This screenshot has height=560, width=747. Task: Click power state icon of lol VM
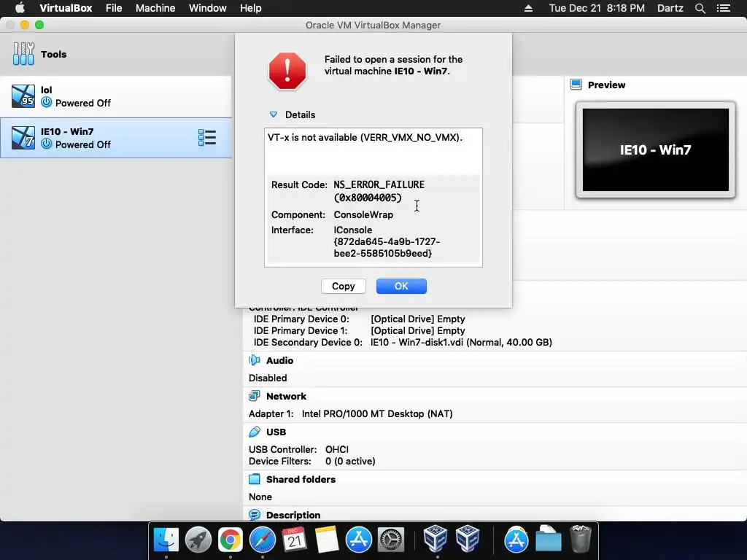(x=46, y=102)
